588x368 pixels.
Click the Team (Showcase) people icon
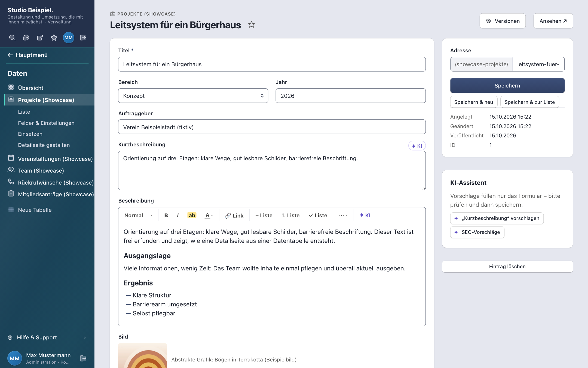pyautogui.click(x=11, y=170)
